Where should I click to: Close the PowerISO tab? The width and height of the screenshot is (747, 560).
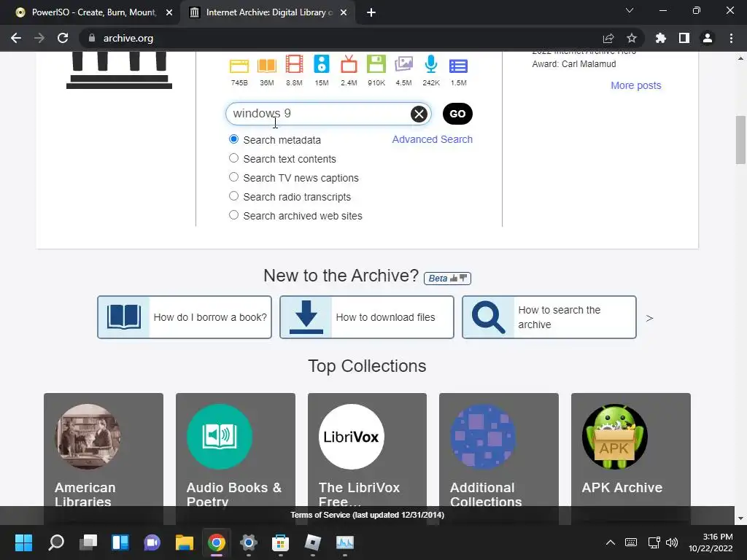coord(169,13)
